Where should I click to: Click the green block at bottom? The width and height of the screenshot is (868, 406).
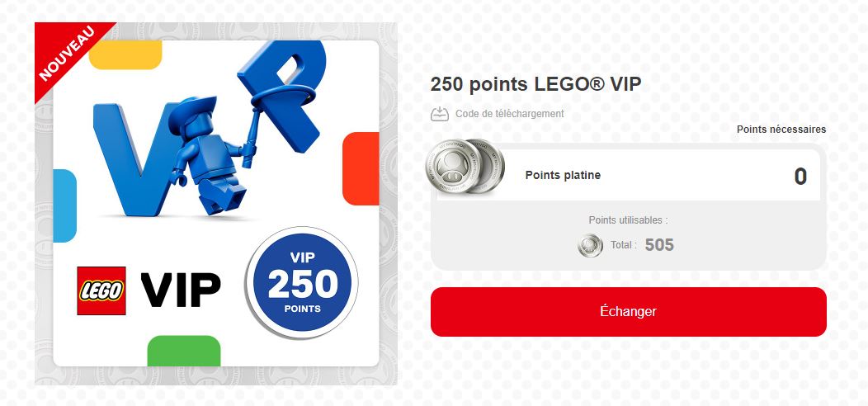click(x=184, y=351)
